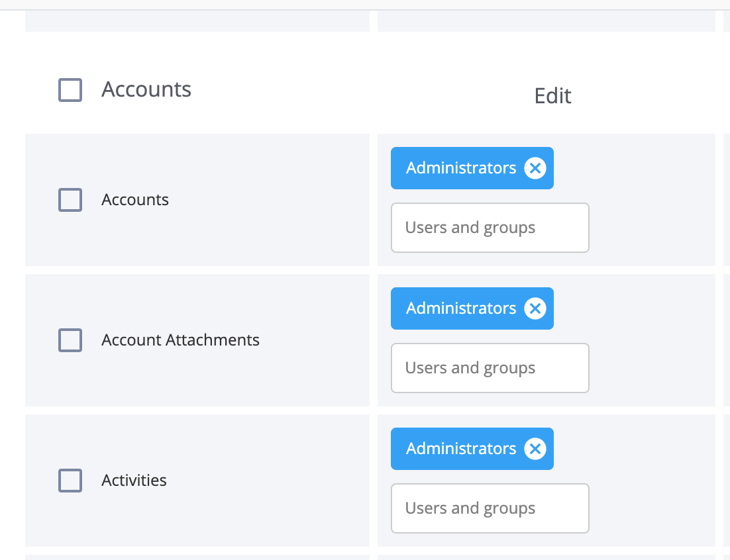Tick the Activities checkbox

click(70, 481)
